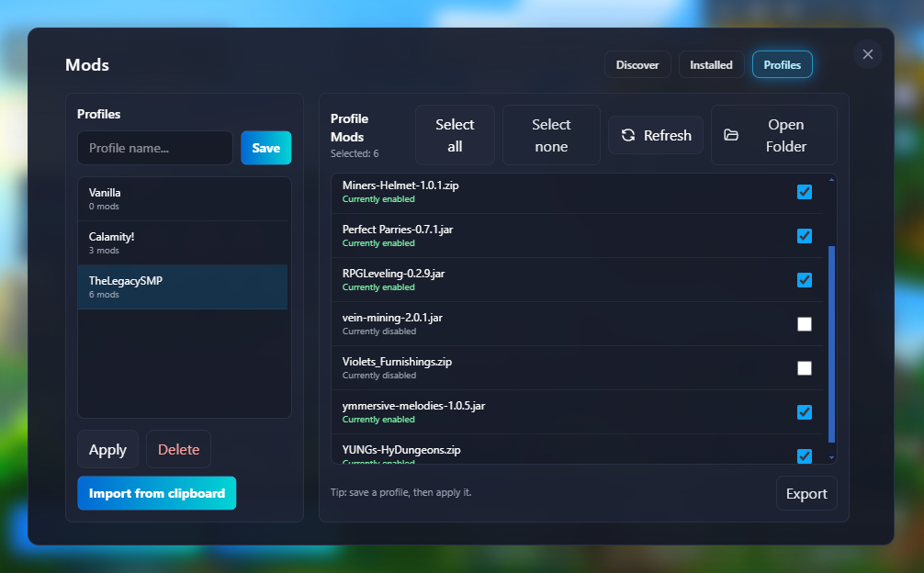The image size is (924, 573).
Task: Click the YUNGs-HyDungeons.zip file name
Action: (401, 450)
